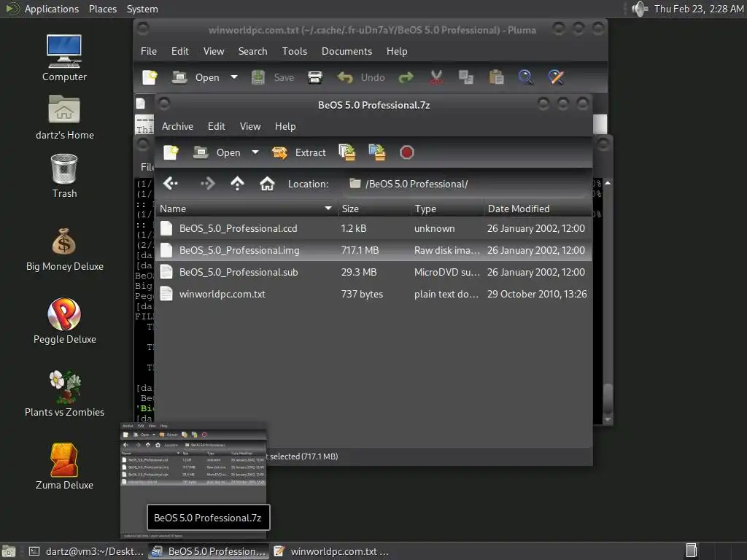
Task: Click the cut scissors icon in Pluma
Action: (x=436, y=77)
